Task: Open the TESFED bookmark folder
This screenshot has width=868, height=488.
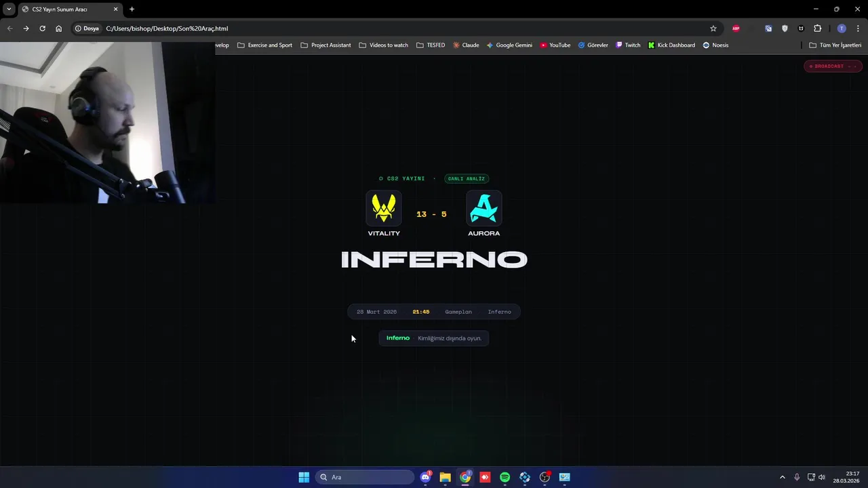Action: (431, 45)
